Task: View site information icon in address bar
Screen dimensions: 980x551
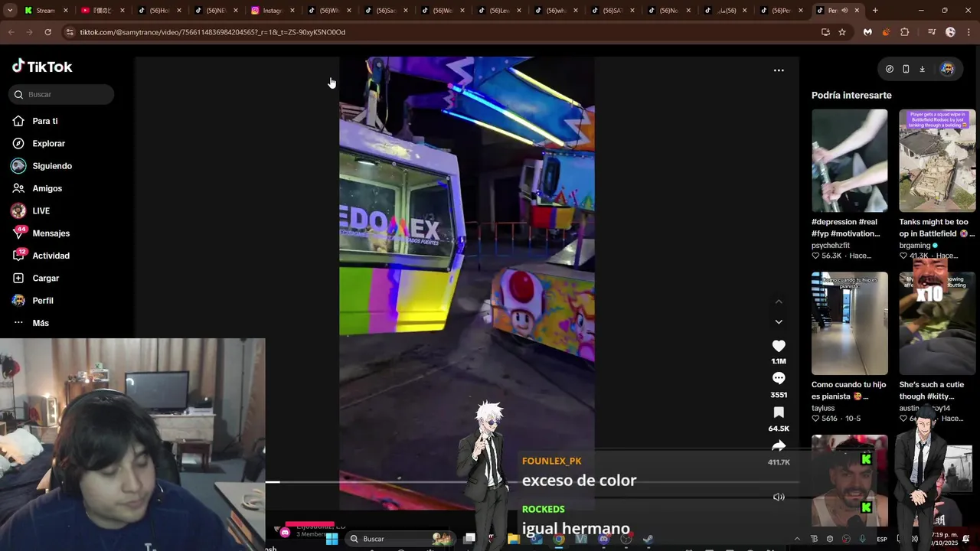Action: tap(70, 32)
